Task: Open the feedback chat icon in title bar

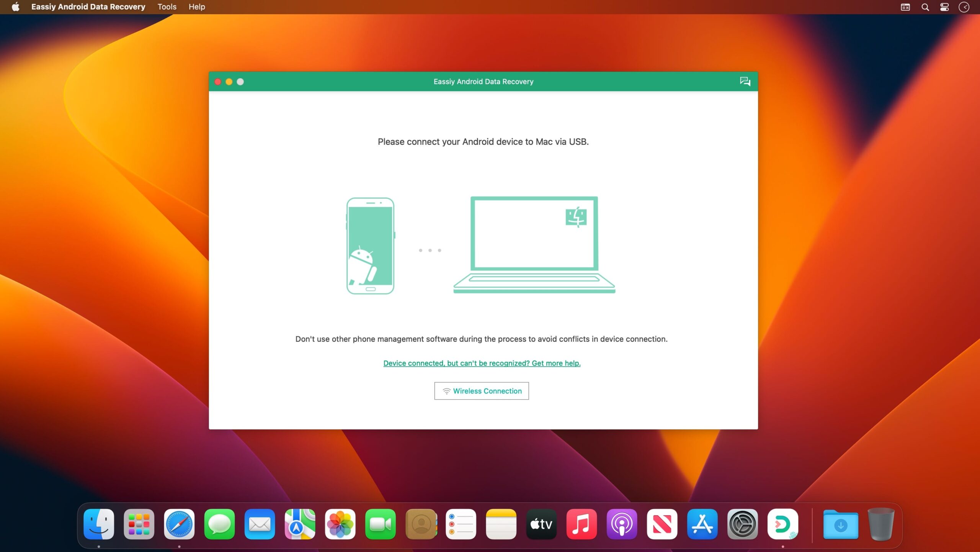Action: (745, 81)
